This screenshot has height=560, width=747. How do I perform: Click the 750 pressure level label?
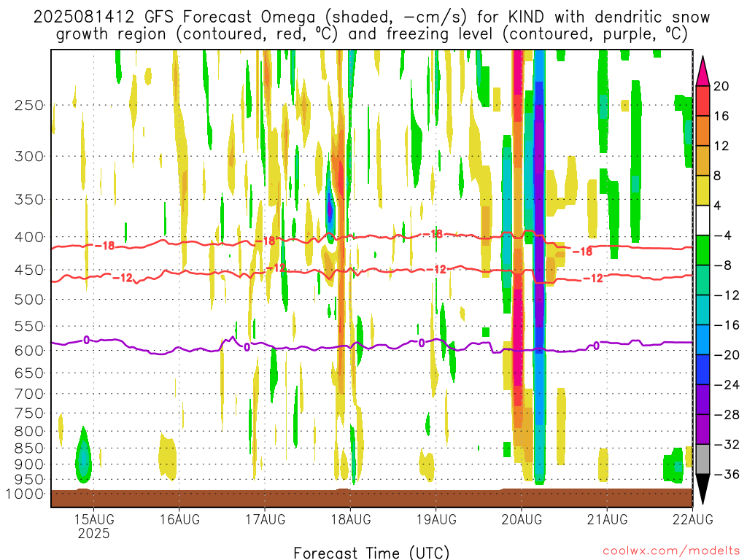[29, 413]
